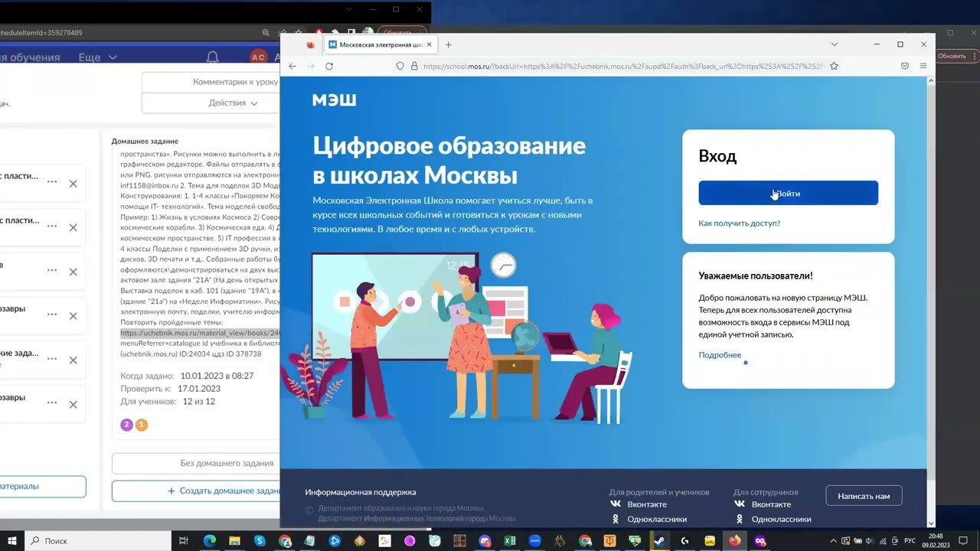Image resolution: width=980 pixels, height=551 pixels.
Task: Open three-dot menu of second 'с пласти...' row
Action: (52, 226)
